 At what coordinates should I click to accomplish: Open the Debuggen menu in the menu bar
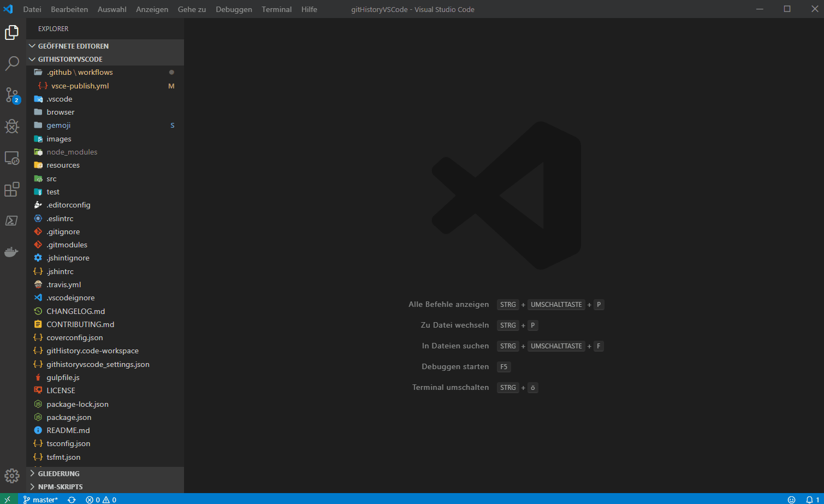pyautogui.click(x=234, y=9)
